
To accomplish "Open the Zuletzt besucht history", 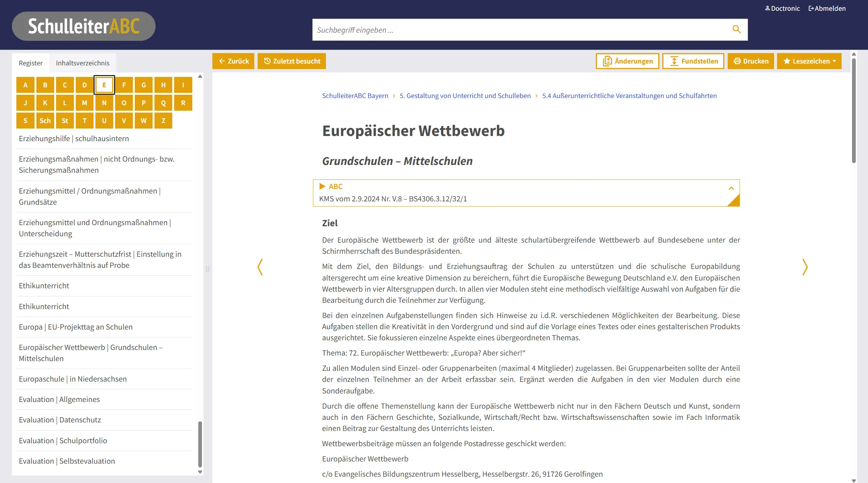I will (x=292, y=61).
